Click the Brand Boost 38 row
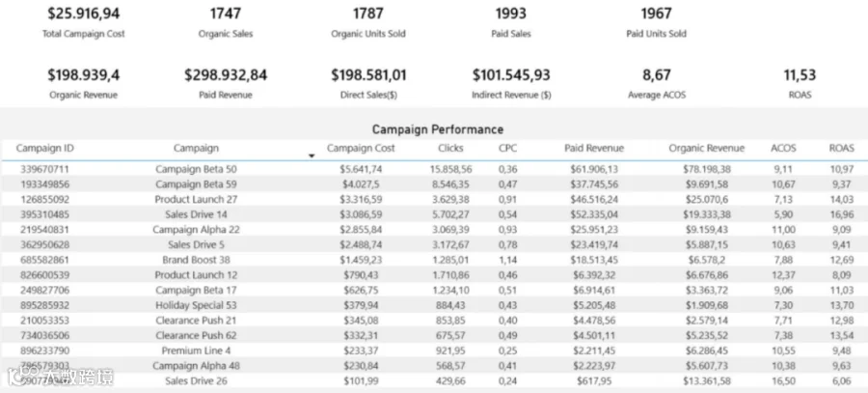Viewport: 868px width, 393px height. (434, 260)
